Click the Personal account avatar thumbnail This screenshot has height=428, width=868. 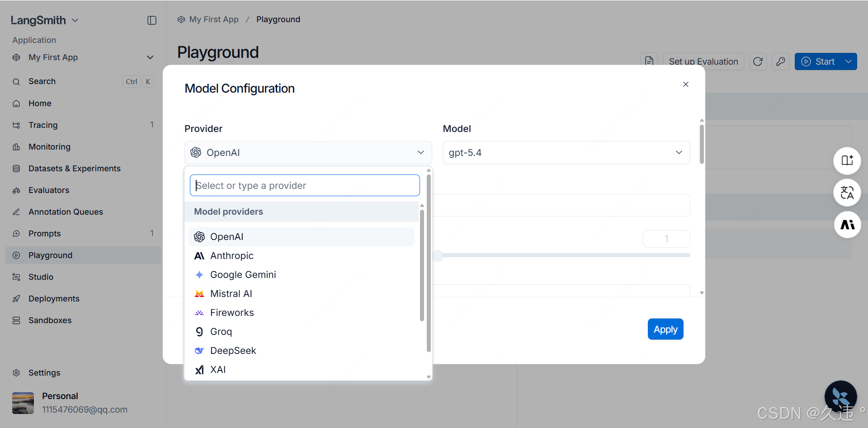coord(23,403)
